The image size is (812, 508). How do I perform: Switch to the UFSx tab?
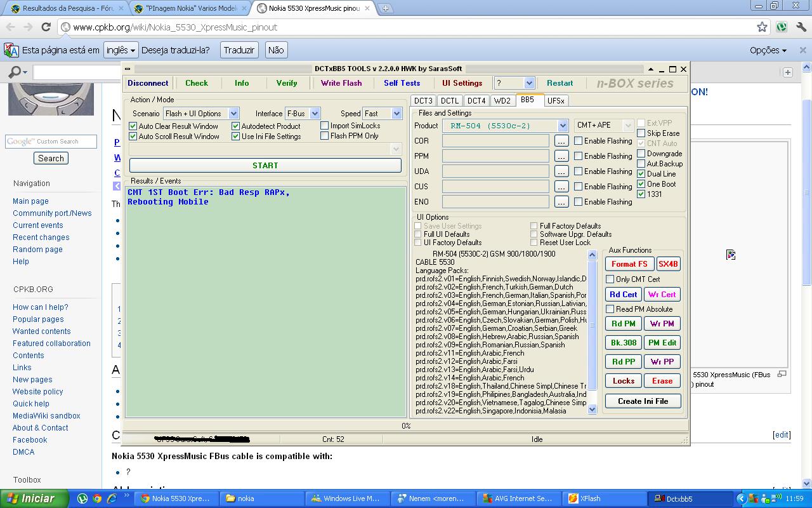pyautogui.click(x=556, y=100)
